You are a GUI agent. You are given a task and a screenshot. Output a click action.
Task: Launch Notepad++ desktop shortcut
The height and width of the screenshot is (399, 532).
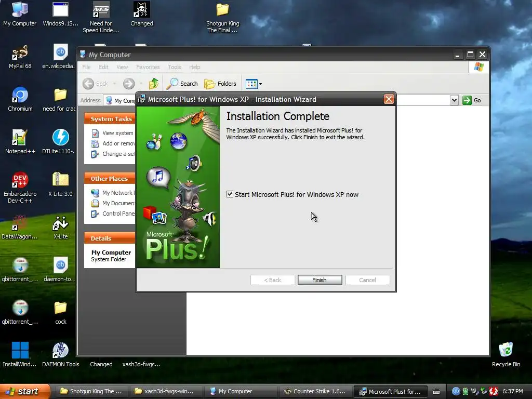(x=20, y=141)
